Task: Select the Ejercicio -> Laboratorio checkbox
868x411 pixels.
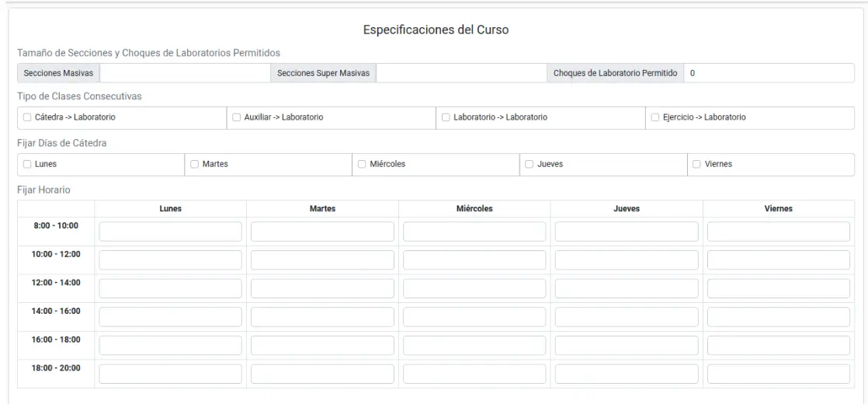Action: pos(655,117)
